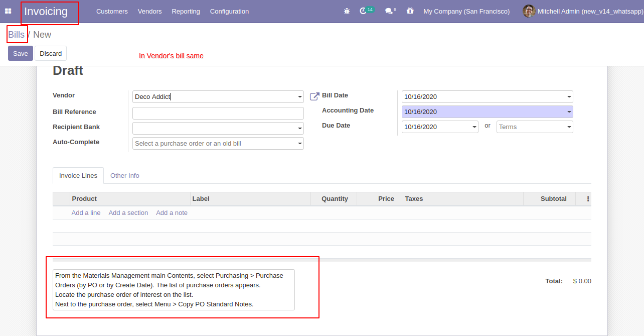Discard the new bill

coord(51,53)
